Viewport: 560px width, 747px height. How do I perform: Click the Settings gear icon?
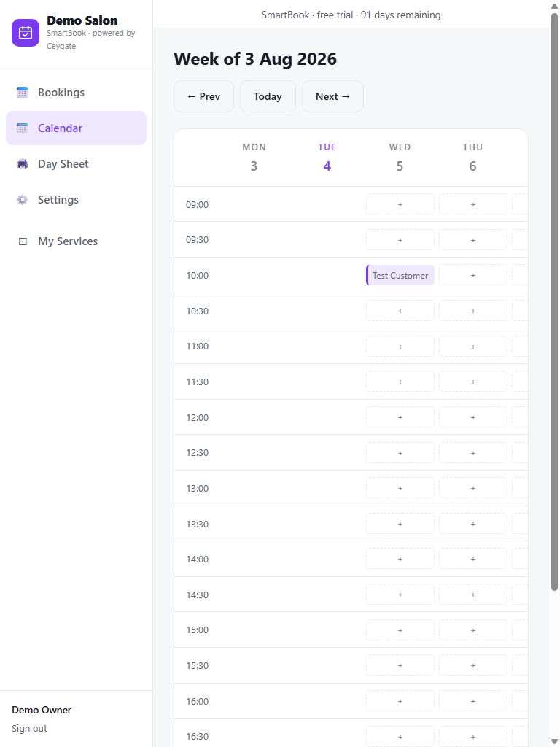[x=23, y=200]
